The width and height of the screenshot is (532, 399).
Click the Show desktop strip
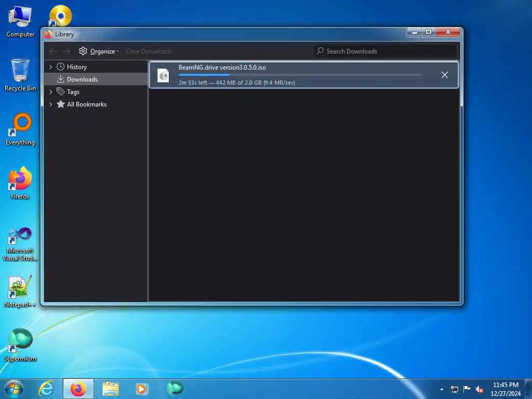[528, 389]
